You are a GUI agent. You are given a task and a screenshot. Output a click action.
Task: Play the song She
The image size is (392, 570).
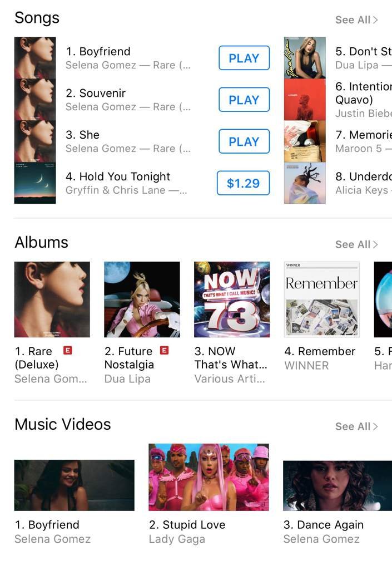point(244,141)
